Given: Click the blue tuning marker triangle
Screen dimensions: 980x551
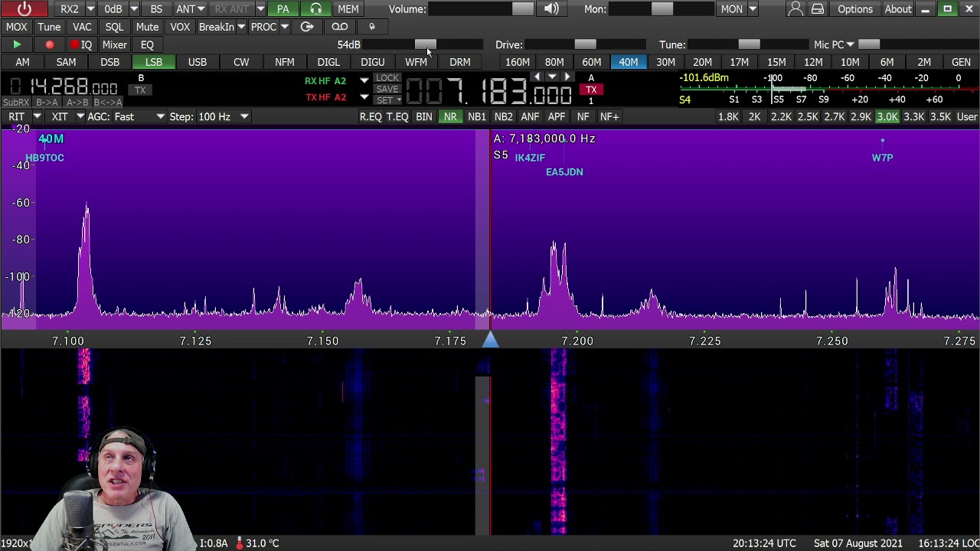Looking at the screenshot, I should (491, 339).
